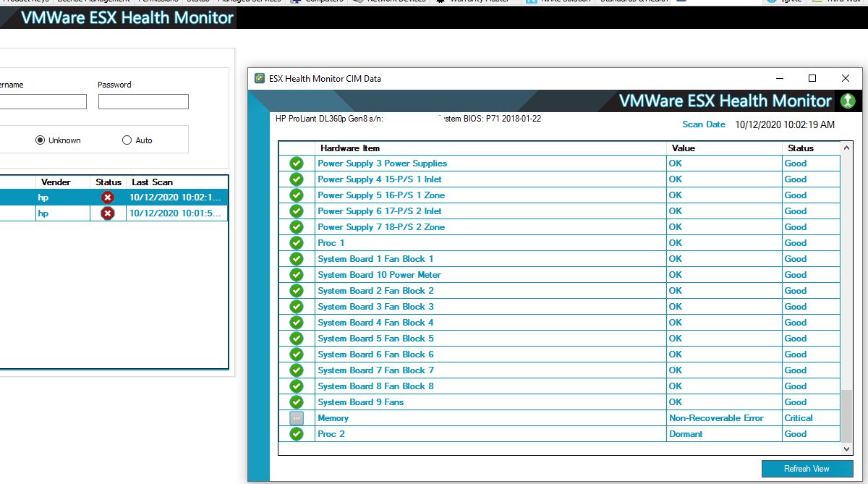868x484 pixels.
Task: Click the green check for System Board 5 Fan Block 5
Action: point(297,339)
